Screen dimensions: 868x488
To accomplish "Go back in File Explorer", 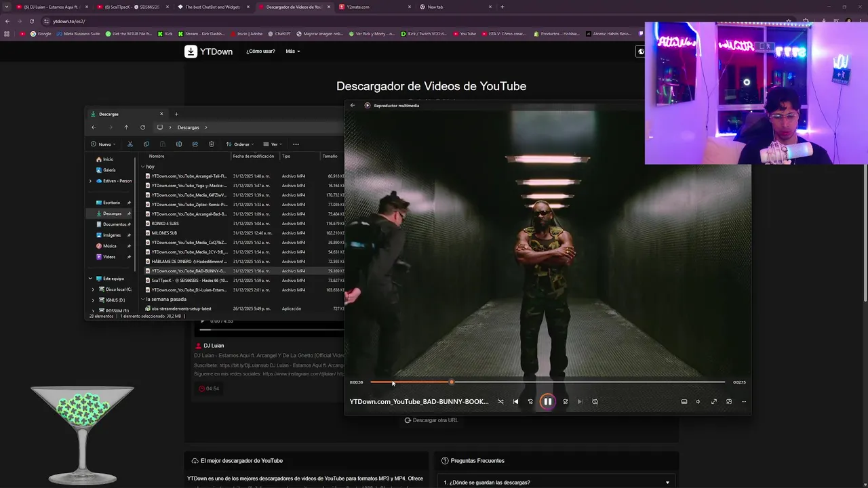I will click(94, 127).
